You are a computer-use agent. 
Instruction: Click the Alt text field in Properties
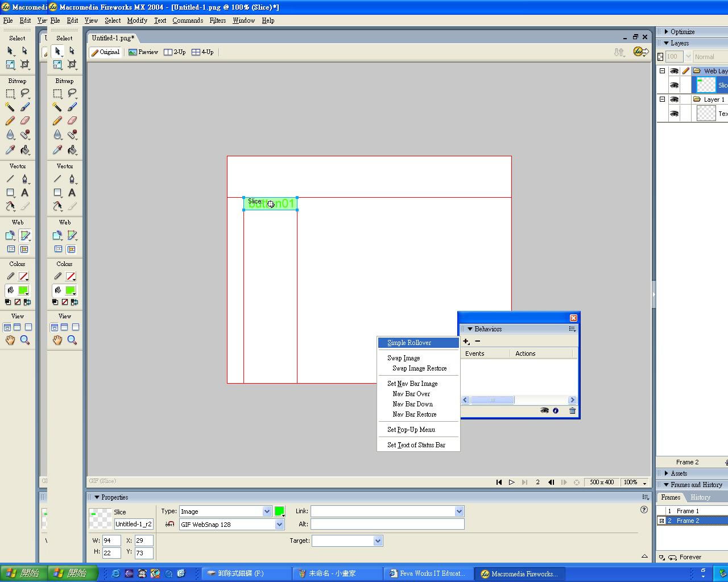click(x=387, y=525)
